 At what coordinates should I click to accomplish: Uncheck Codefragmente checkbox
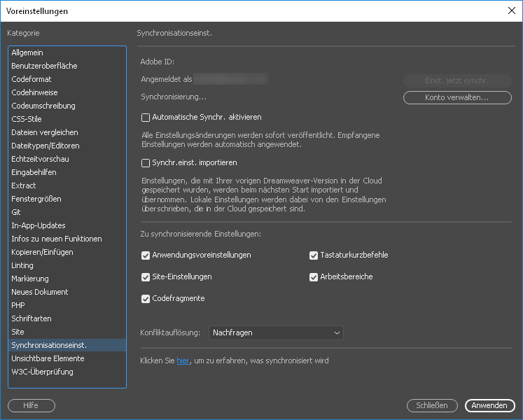(x=146, y=299)
